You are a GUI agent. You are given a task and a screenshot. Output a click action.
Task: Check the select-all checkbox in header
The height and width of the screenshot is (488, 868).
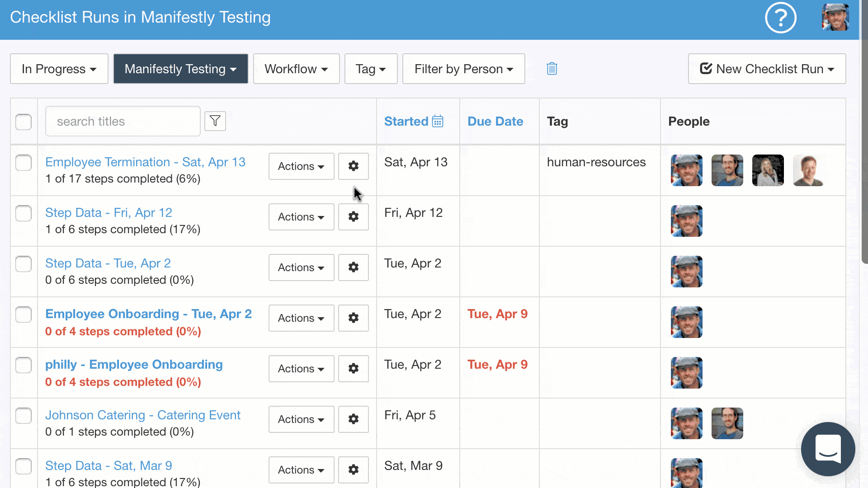pos(24,122)
